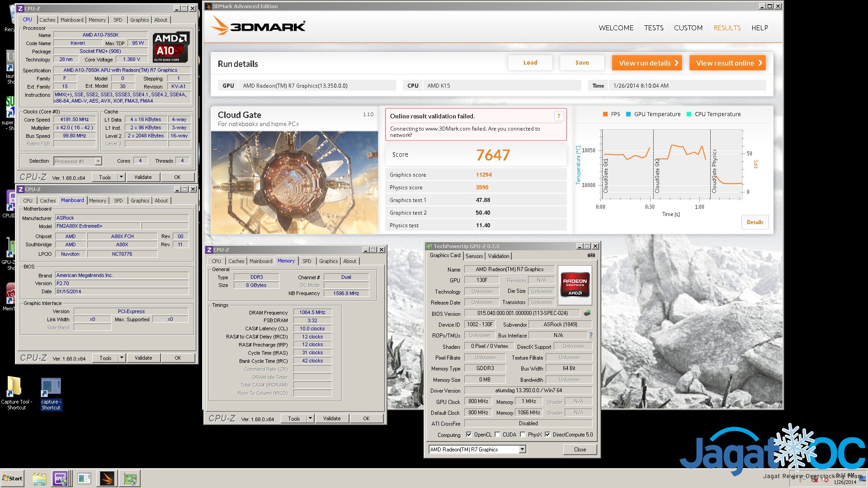Click the Load button in Run details
Screen dimensions: 868x488
(x=530, y=63)
